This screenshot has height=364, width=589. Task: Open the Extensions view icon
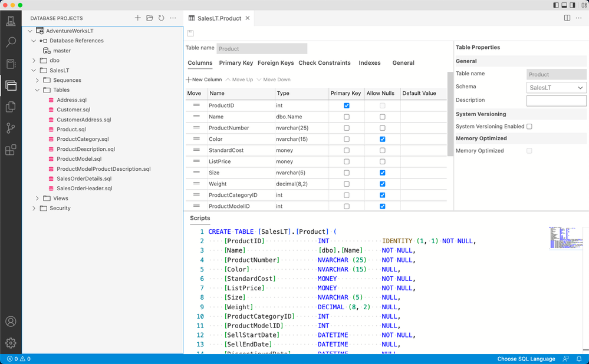coord(11,150)
